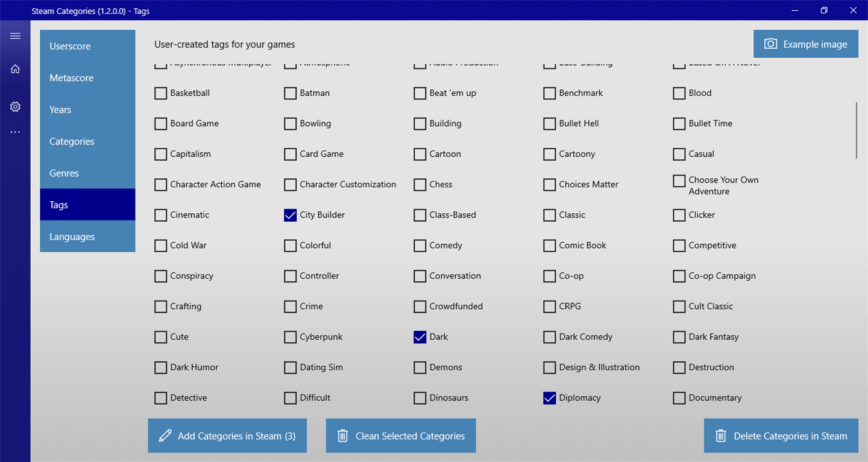The width and height of the screenshot is (868, 462).
Task: Check the Co-op Campaign tag
Action: (x=679, y=276)
